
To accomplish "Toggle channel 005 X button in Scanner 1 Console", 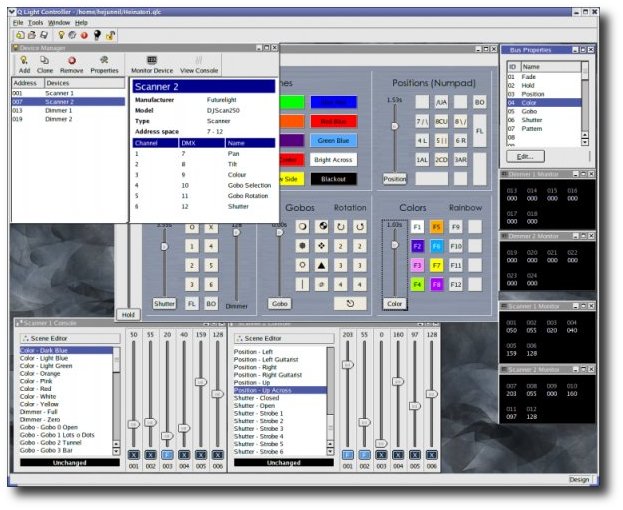I will click(x=201, y=455).
